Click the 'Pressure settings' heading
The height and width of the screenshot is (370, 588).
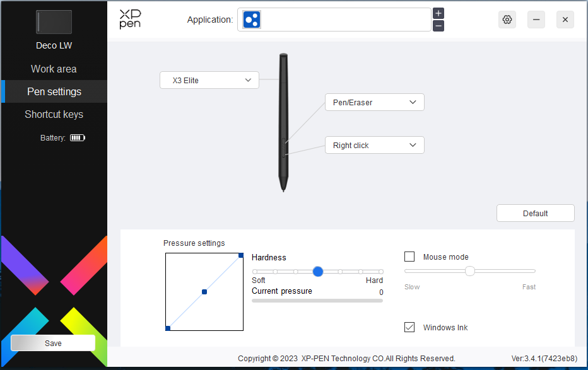point(194,243)
